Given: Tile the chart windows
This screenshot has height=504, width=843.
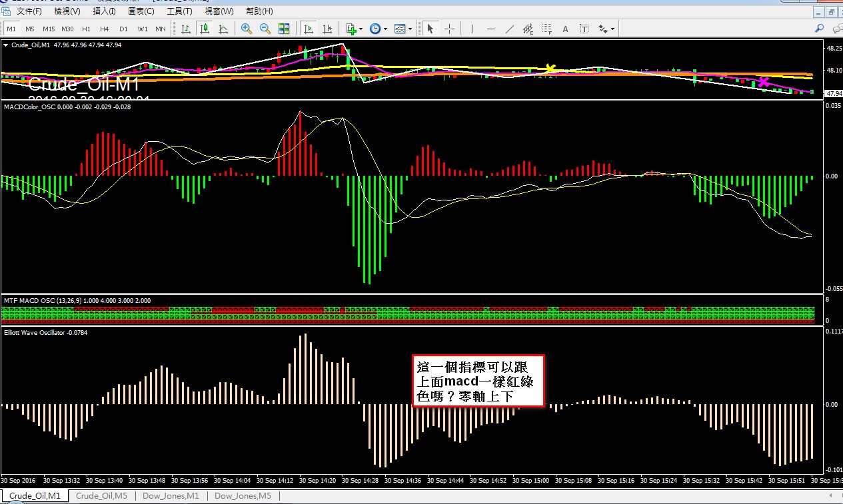Looking at the screenshot, I should click(x=284, y=29).
